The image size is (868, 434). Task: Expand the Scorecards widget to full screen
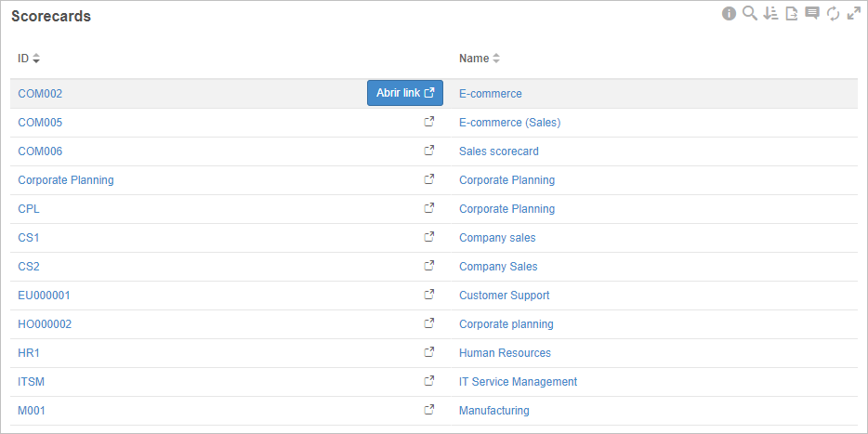pyautogui.click(x=854, y=14)
